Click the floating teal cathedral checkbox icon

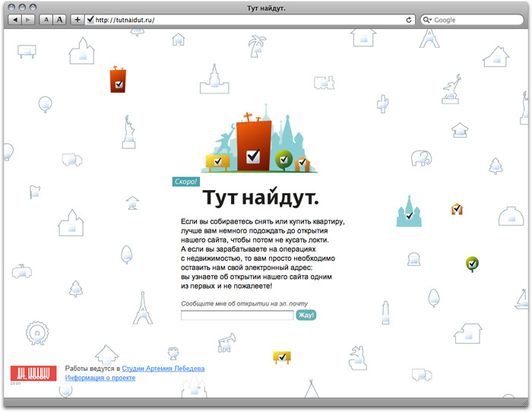click(x=409, y=211)
